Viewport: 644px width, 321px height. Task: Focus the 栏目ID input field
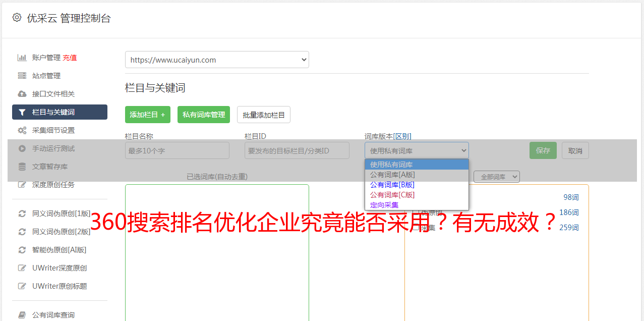297,150
